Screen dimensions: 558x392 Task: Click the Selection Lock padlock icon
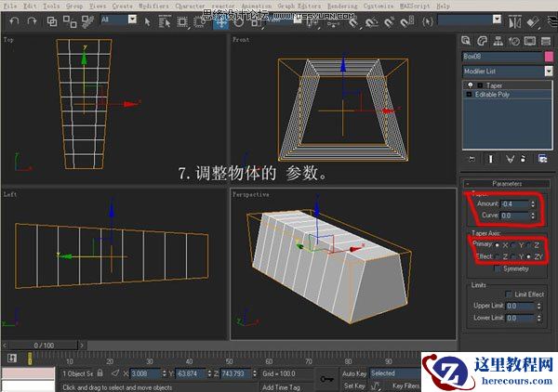(100, 373)
